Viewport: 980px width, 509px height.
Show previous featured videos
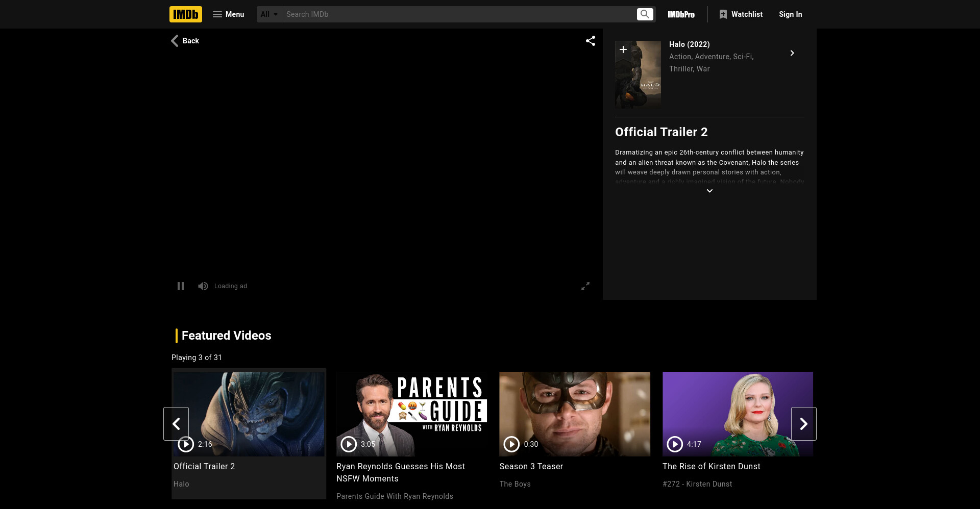[x=176, y=424]
